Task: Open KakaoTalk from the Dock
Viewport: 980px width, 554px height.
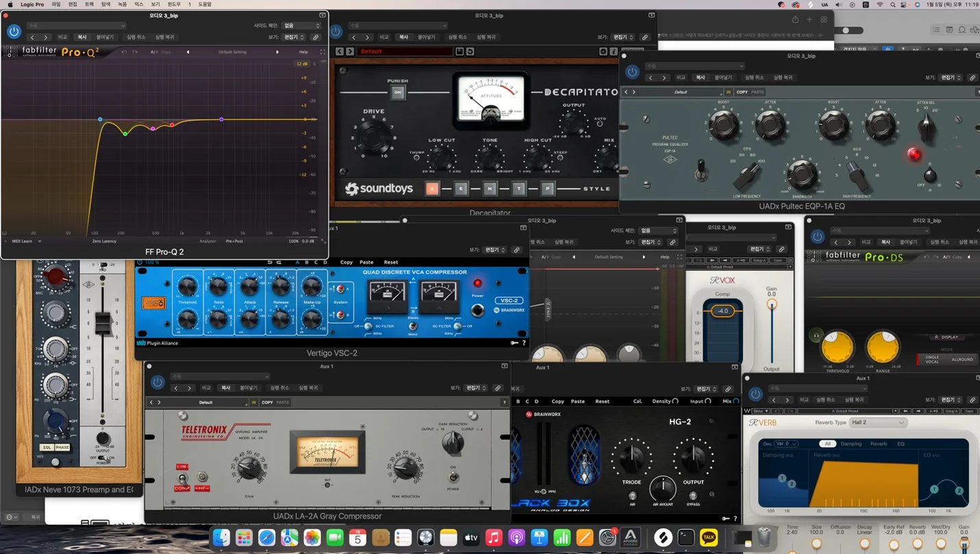Action: (x=709, y=538)
